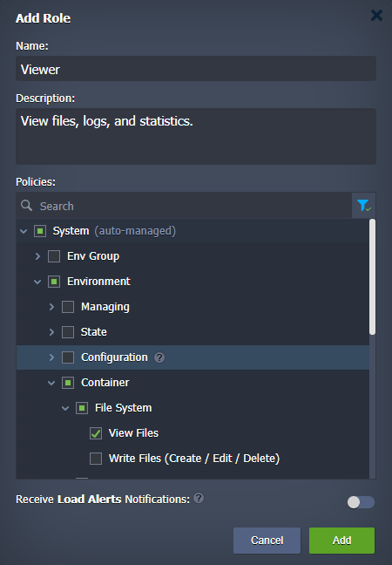Viewport: 392px width, 565px height.
Task: Tick the Env Group checkbox
Action: click(x=54, y=256)
